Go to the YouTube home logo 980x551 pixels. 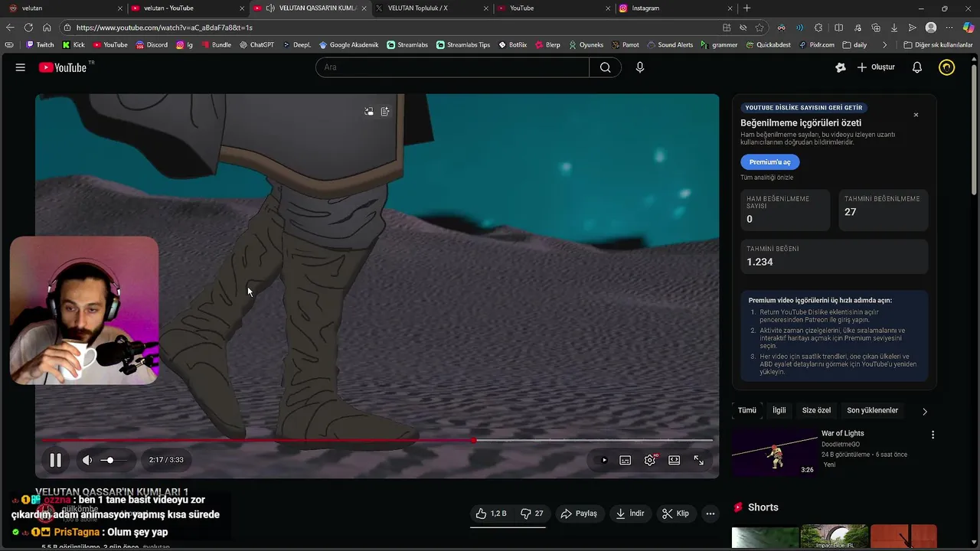point(63,67)
